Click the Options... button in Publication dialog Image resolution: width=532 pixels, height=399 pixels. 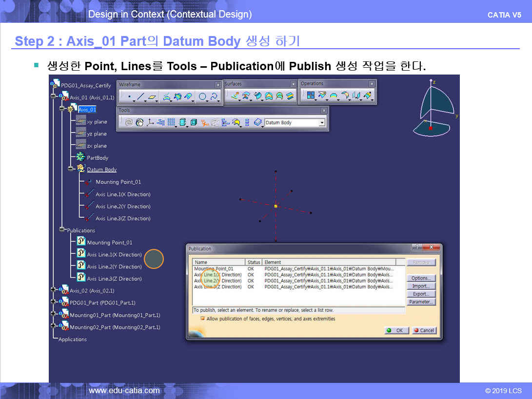point(420,278)
